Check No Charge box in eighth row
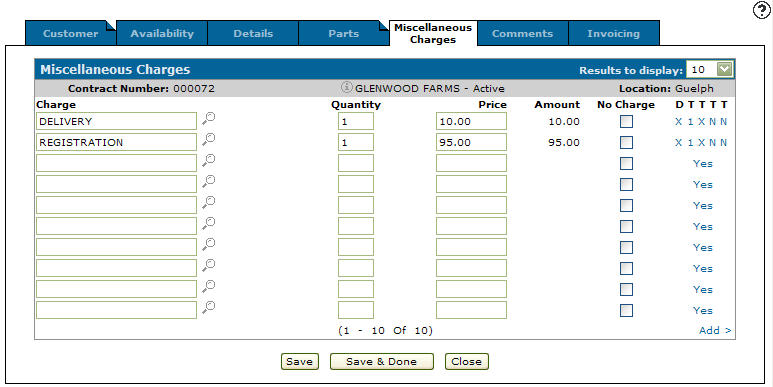 626,268
